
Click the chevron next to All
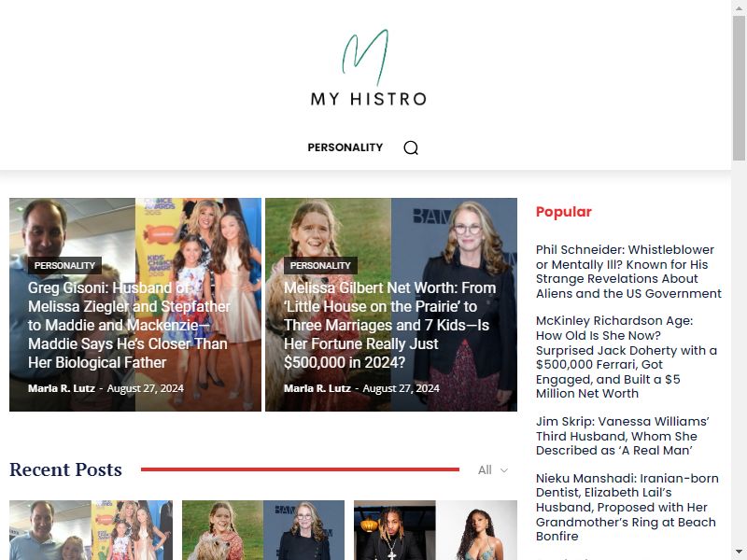point(503,470)
